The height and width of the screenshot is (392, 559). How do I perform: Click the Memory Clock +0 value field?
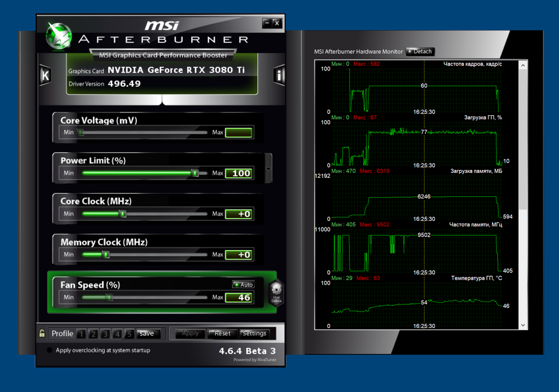[x=239, y=254]
